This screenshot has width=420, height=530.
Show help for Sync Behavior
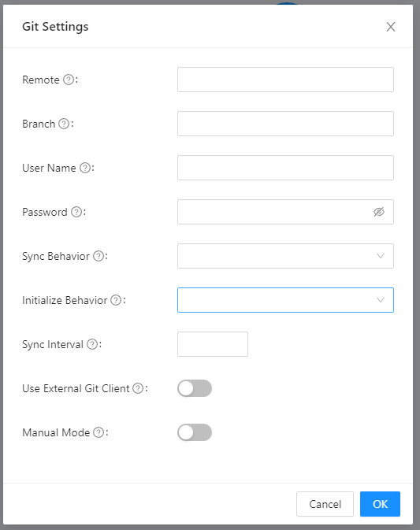(x=98, y=256)
